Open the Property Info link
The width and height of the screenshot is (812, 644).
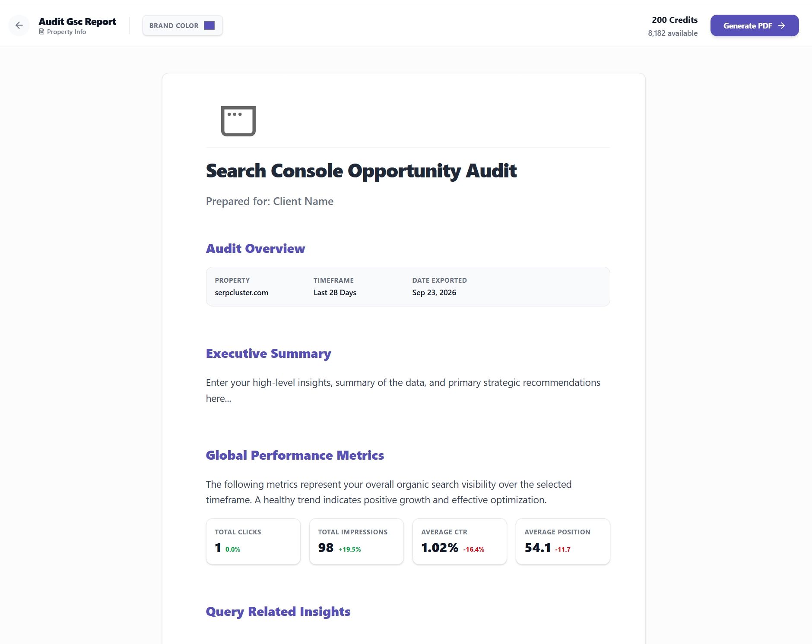(63, 32)
